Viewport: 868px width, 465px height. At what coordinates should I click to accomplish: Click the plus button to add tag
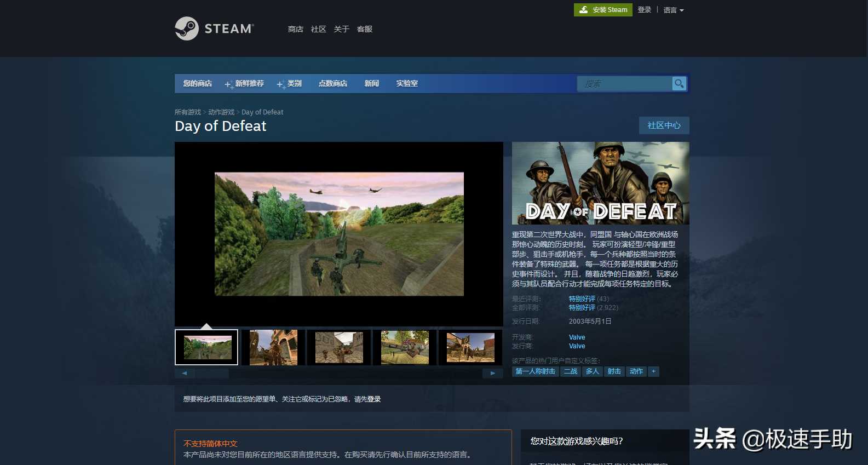(x=653, y=371)
